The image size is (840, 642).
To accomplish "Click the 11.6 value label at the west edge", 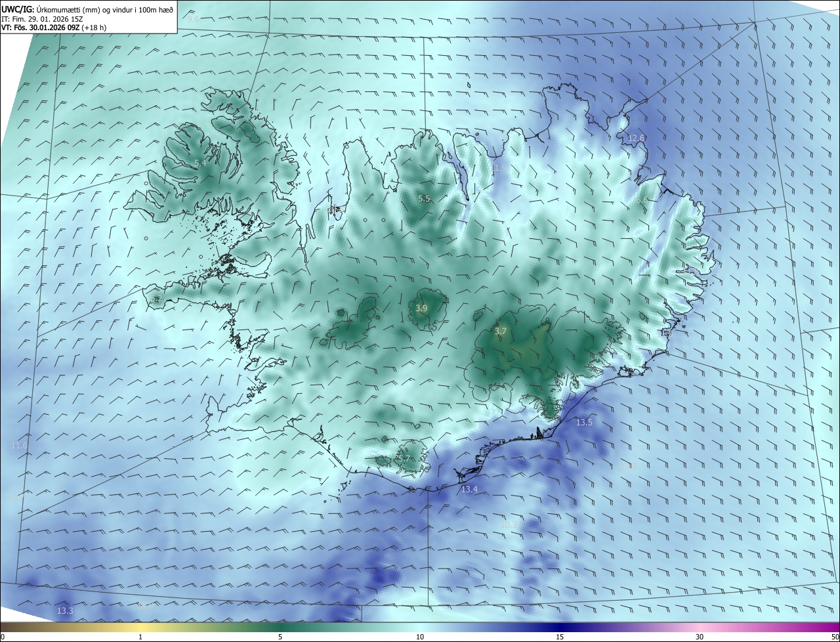I will (x=20, y=446).
